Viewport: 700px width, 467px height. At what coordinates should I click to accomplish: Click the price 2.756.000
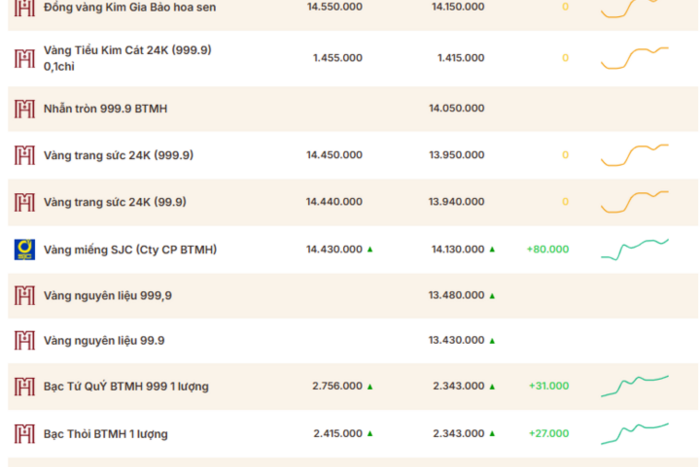pos(337,386)
